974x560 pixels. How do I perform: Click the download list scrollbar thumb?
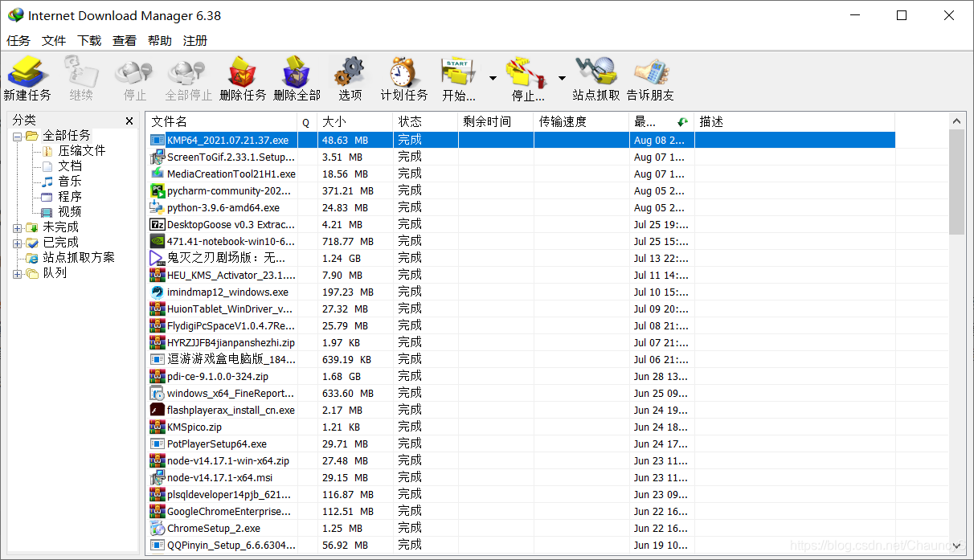[956, 182]
